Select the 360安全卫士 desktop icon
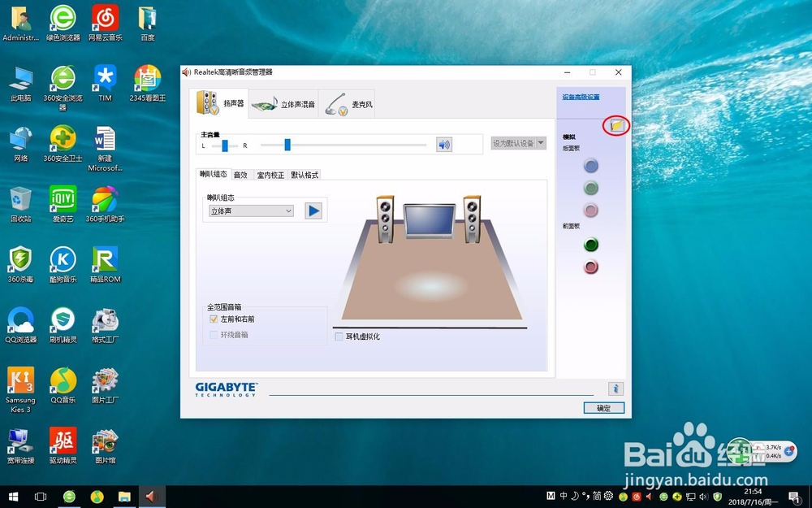Screen dimensions: 812x508 coord(63,144)
